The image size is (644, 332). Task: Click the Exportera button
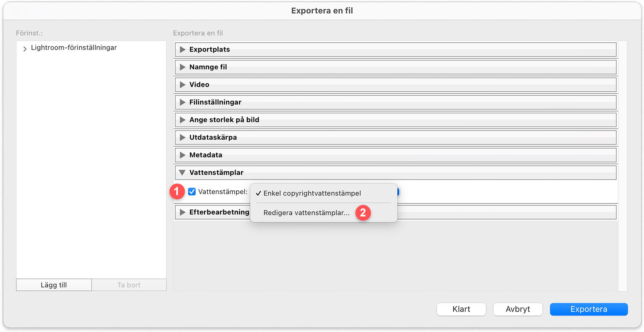588,309
